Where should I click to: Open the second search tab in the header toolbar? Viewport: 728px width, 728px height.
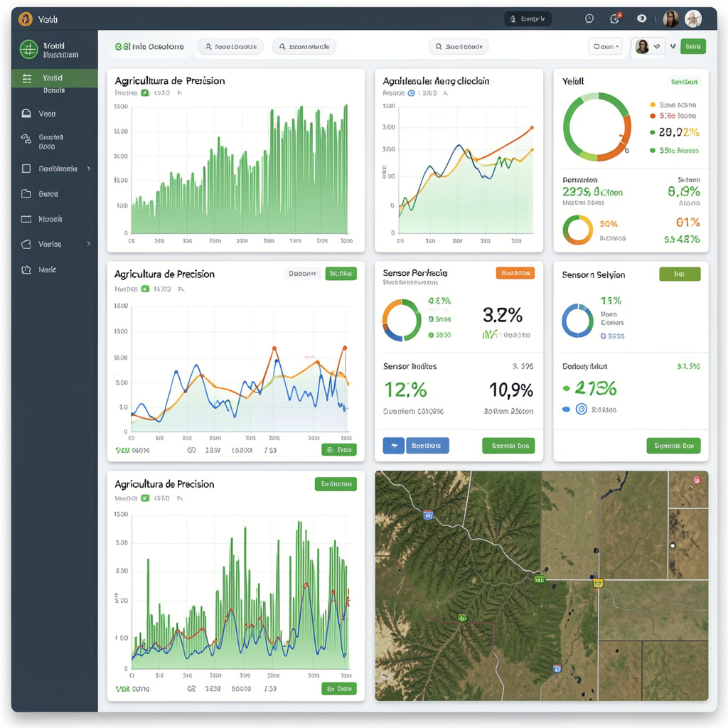click(x=304, y=47)
